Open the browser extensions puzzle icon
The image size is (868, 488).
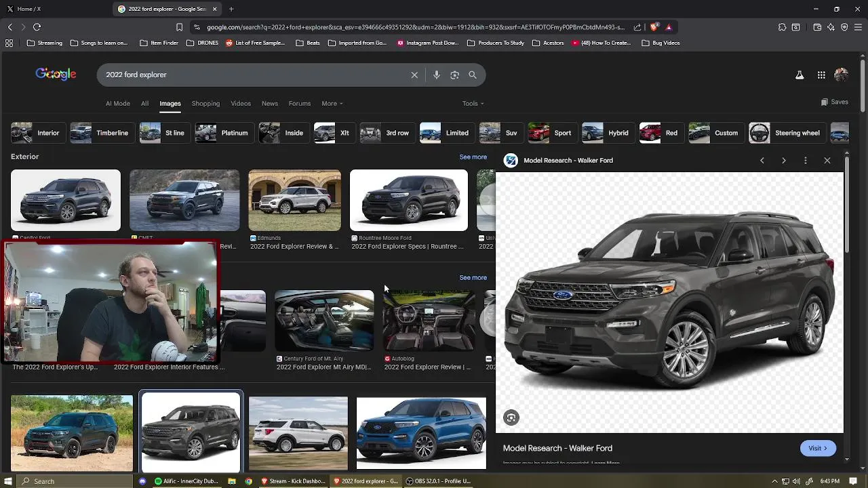(782, 27)
